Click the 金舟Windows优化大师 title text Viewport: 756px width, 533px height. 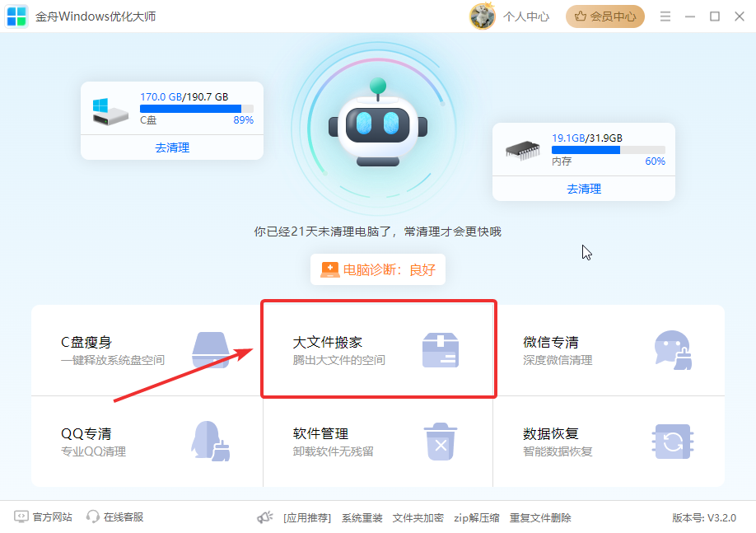(x=96, y=16)
